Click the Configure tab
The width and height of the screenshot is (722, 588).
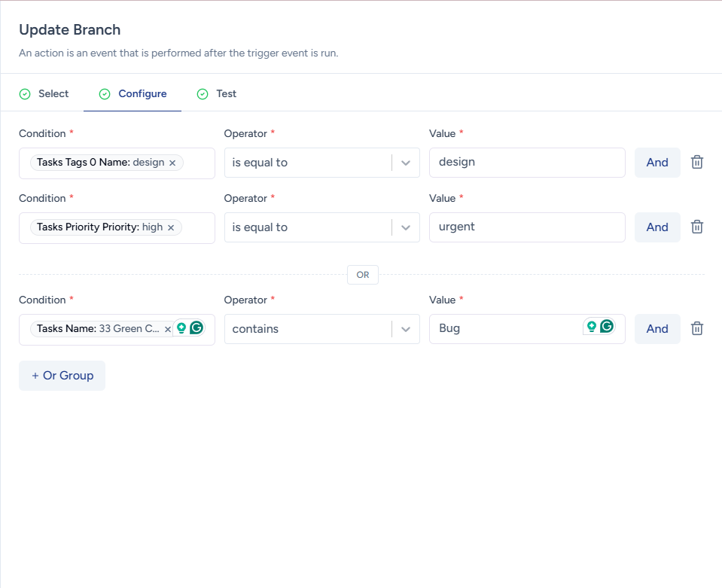coord(133,94)
